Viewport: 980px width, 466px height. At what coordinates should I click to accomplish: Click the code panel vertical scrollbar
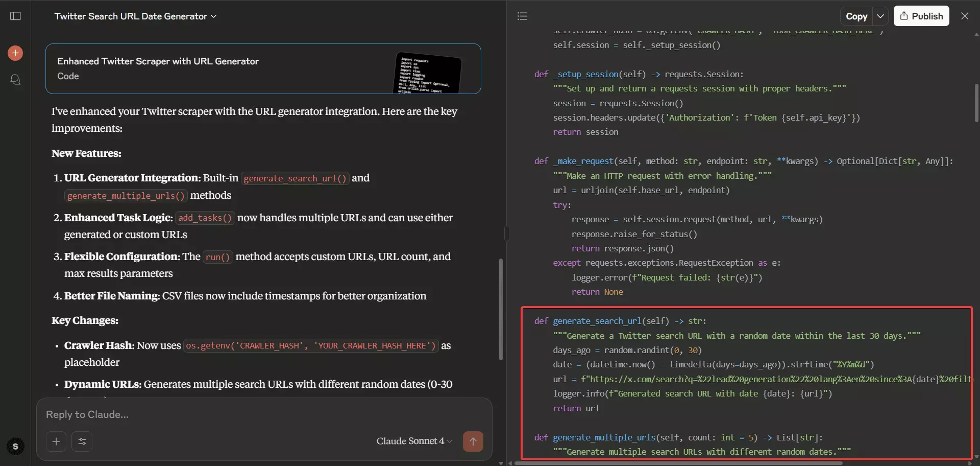(x=976, y=103)
